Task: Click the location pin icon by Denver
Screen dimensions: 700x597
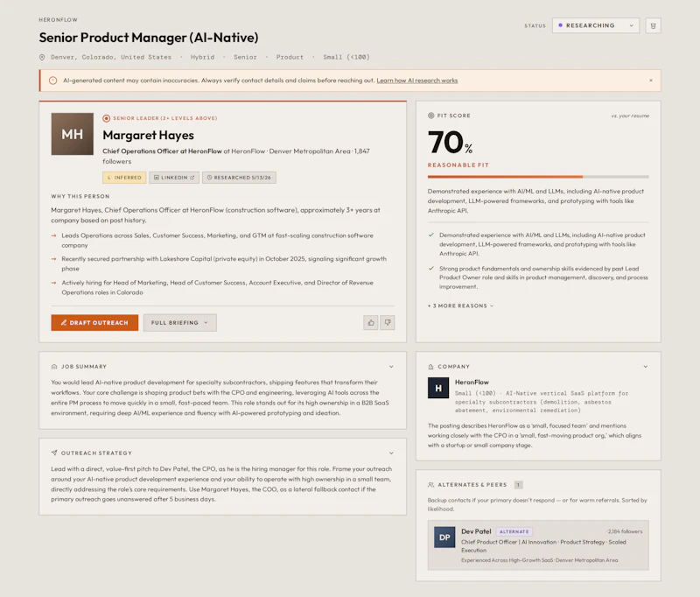Action: (x=42, y=57)
